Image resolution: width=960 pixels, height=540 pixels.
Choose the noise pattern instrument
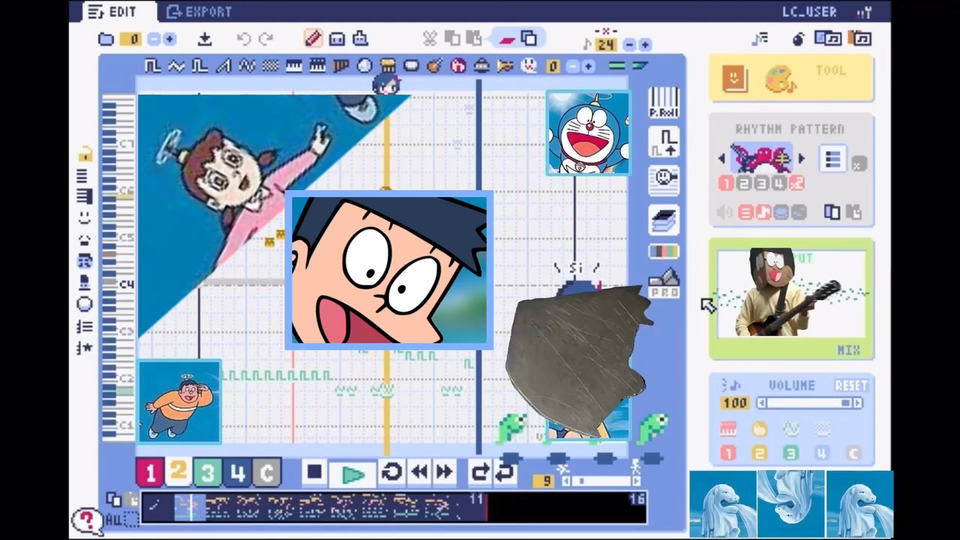click(270, 66)
